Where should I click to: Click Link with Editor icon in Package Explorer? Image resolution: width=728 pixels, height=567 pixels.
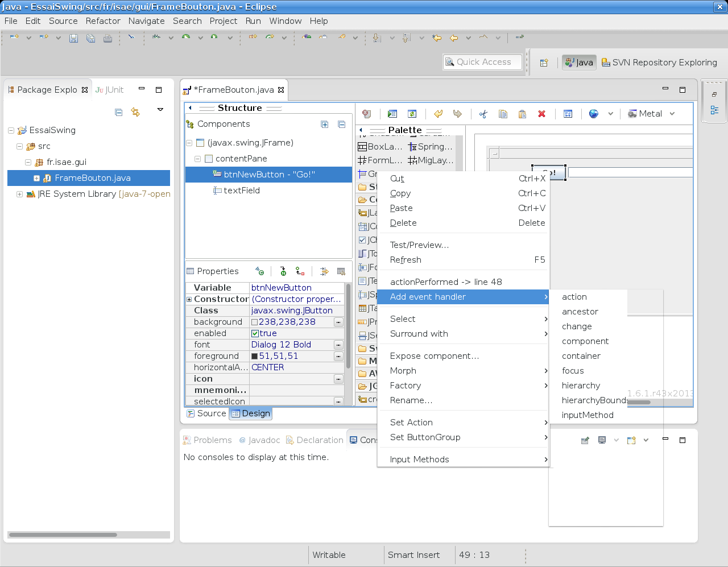point(135,112)
